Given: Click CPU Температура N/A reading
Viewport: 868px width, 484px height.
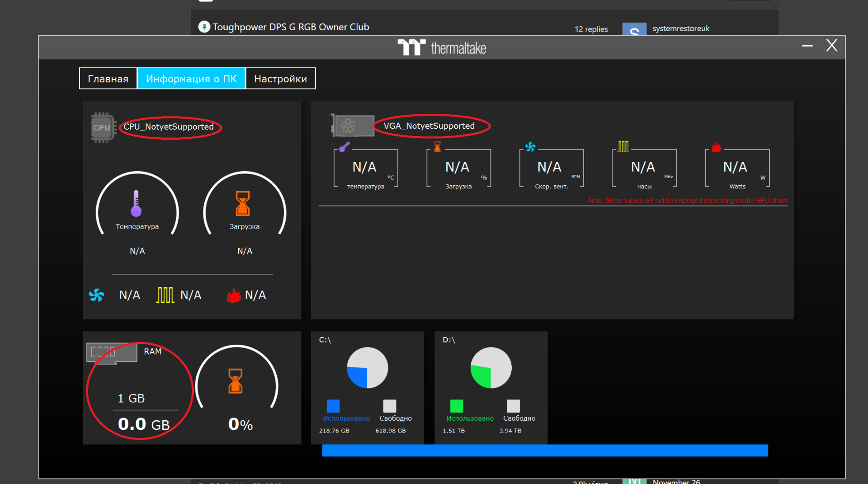Looking at the screenshot, I should (137, 251).
